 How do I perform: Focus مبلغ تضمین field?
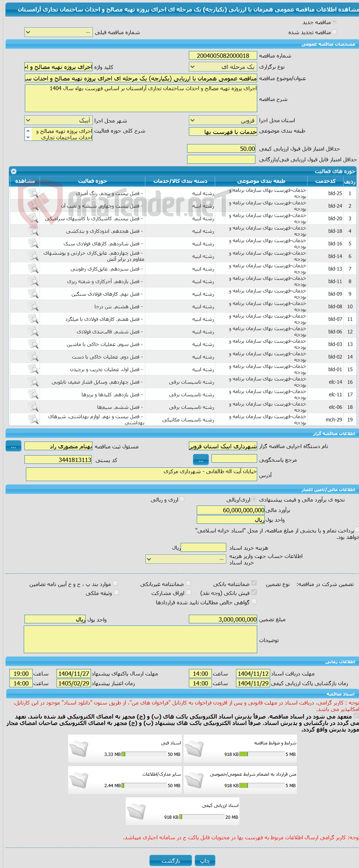pos(223,619)
